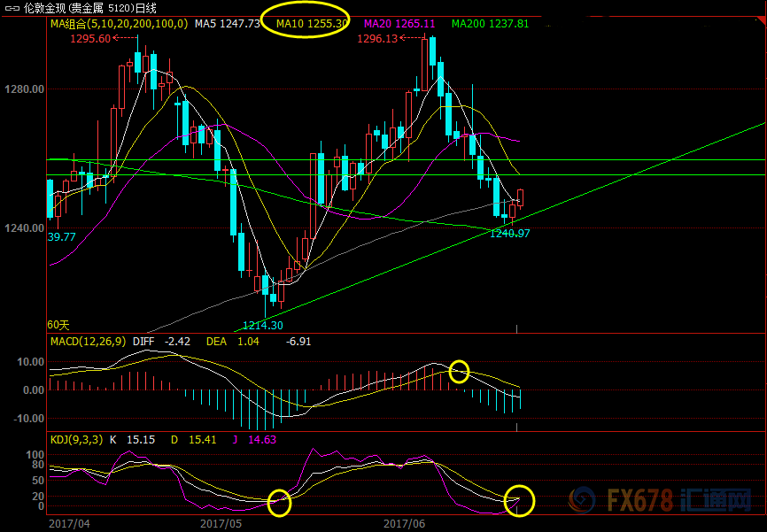
Task: Click the K 15.15 value
Action: tap(132, 440)
